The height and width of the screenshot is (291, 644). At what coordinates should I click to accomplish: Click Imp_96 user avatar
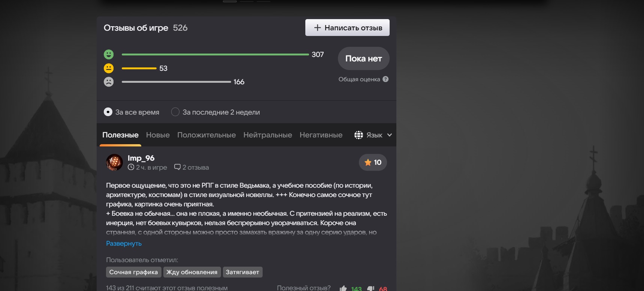pos(114,162)
